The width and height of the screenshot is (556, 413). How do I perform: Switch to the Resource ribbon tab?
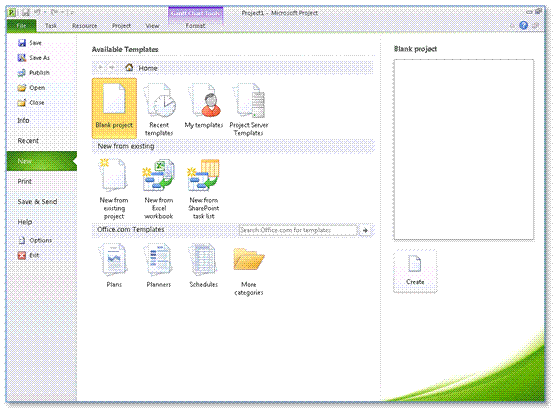pyautogui.click(x=84, y=26)
